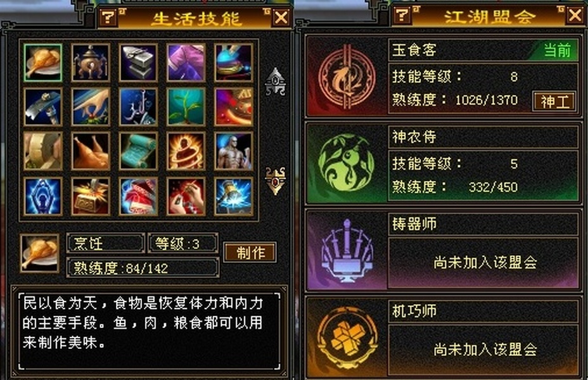Screen dimensions: 588x380
Task: Click the 制作 craft button
Action: point(250,252)
